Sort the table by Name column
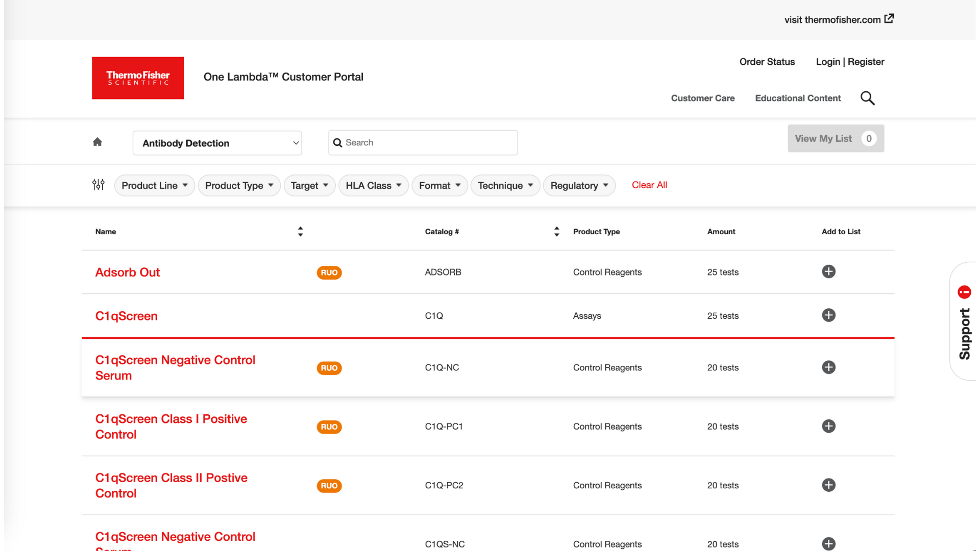Screen dimensions: 980x551 pos(300,231)
